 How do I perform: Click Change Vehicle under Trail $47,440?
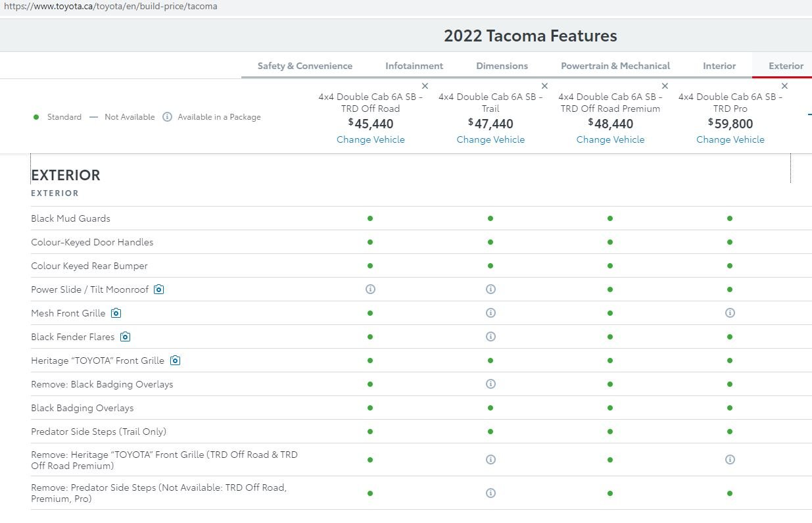pos(490,139)
